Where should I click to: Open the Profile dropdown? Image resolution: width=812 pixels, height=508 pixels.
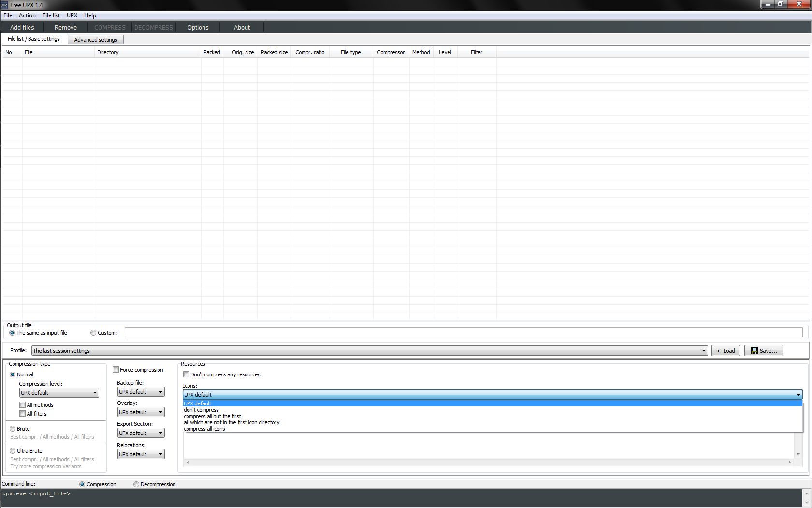click(370, 351)
